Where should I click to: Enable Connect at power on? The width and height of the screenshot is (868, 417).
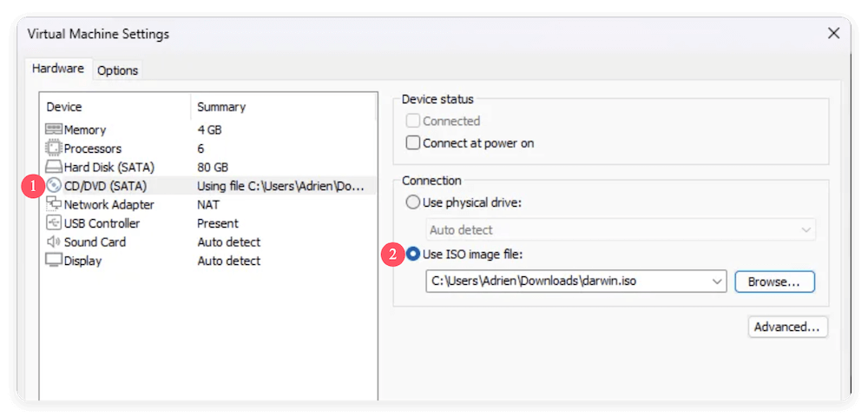pos(413,142)
